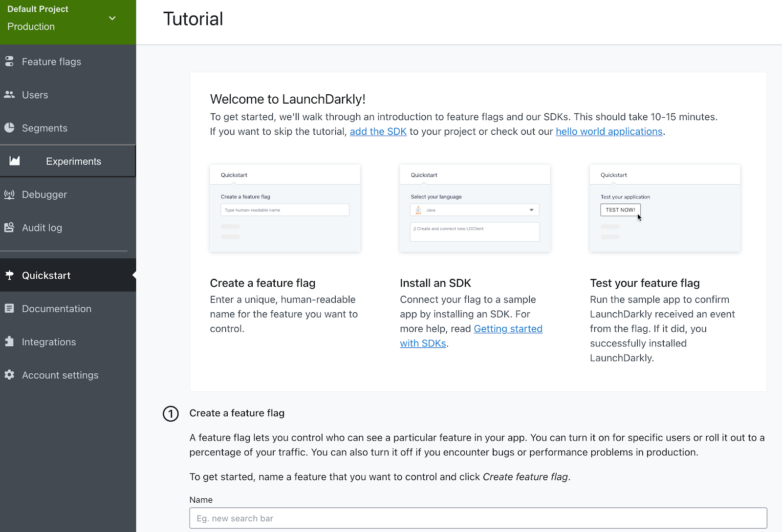Click Getting started with SDKs link

tap(508, 329)
